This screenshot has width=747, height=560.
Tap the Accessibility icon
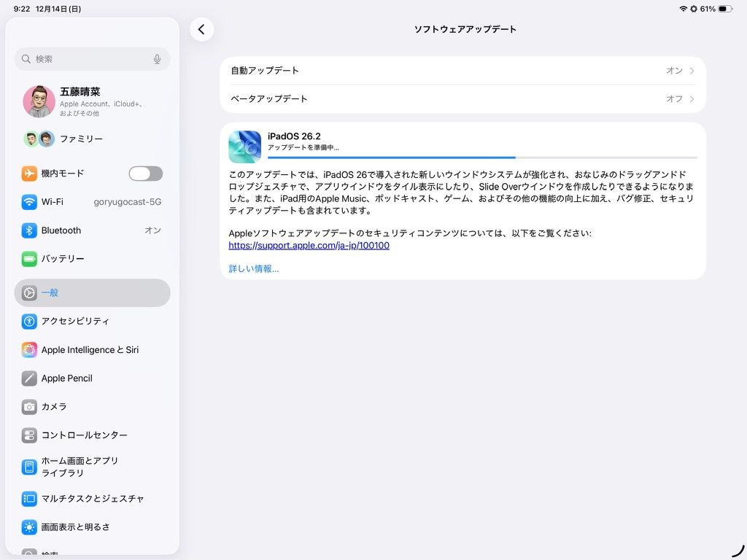29,322
